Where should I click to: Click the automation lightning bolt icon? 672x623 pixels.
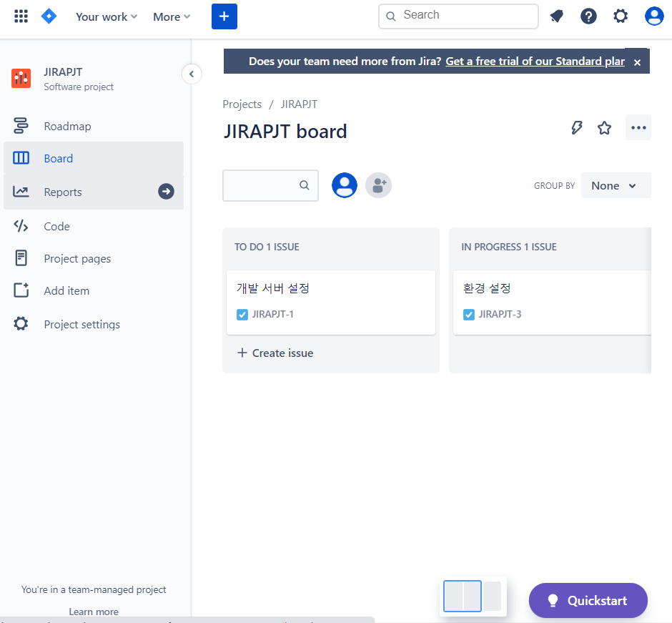(x=577, y=127)
